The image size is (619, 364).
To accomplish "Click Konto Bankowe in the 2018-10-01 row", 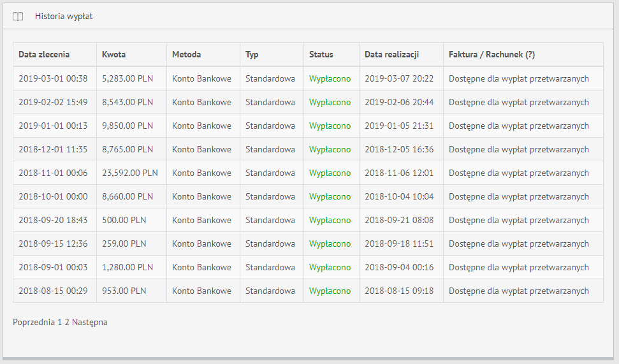I will point(201,196).
